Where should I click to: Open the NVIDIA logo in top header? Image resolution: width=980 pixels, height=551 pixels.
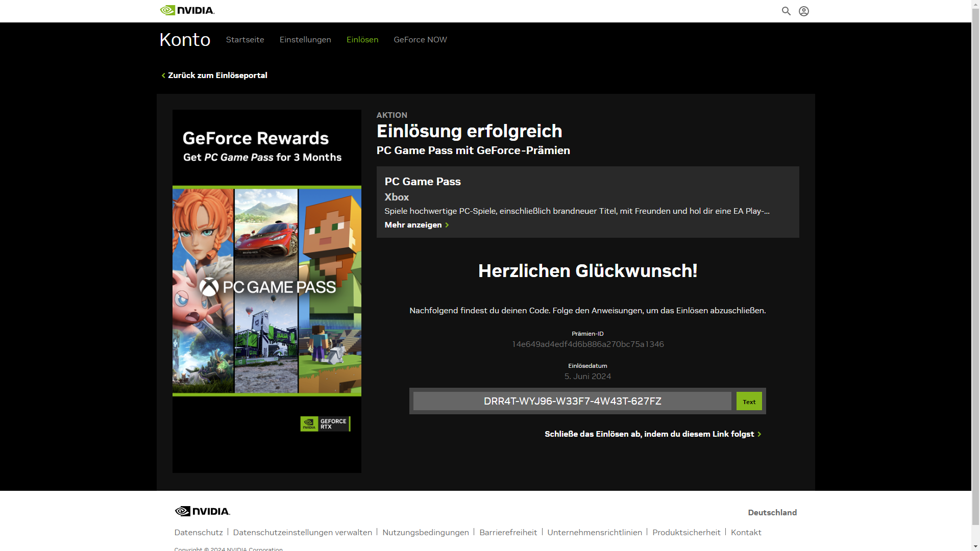tap(187, 10)
